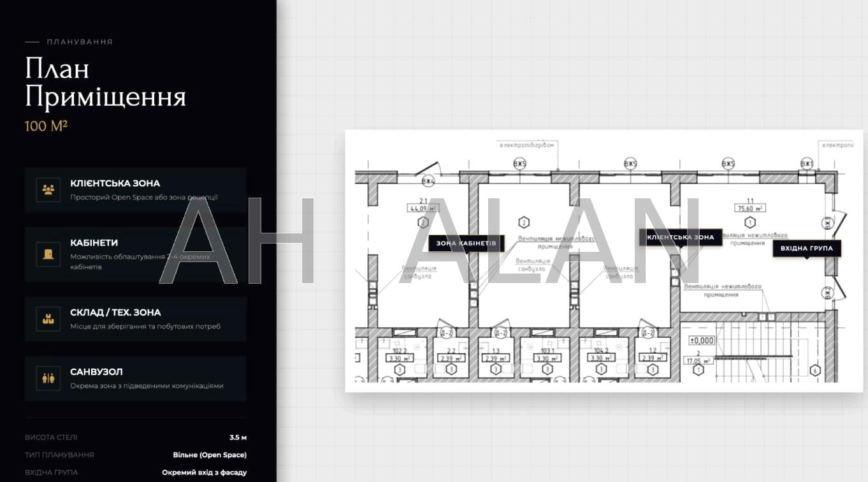Click the floor plan image
Viewport: 868px width, 482px height.
(x=591, y=261)
